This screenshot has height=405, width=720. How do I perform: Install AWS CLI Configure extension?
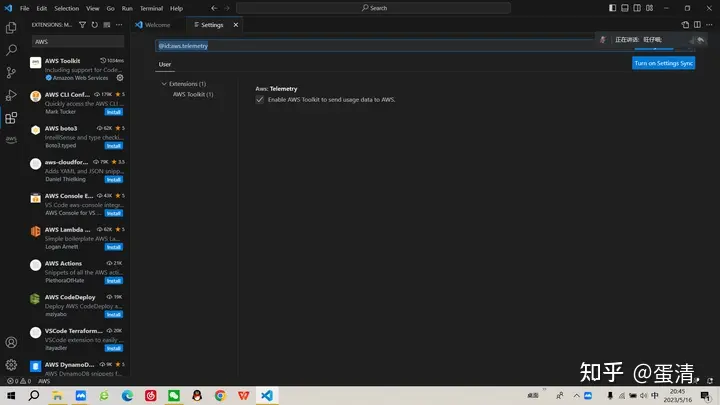[x=113, y=112]
